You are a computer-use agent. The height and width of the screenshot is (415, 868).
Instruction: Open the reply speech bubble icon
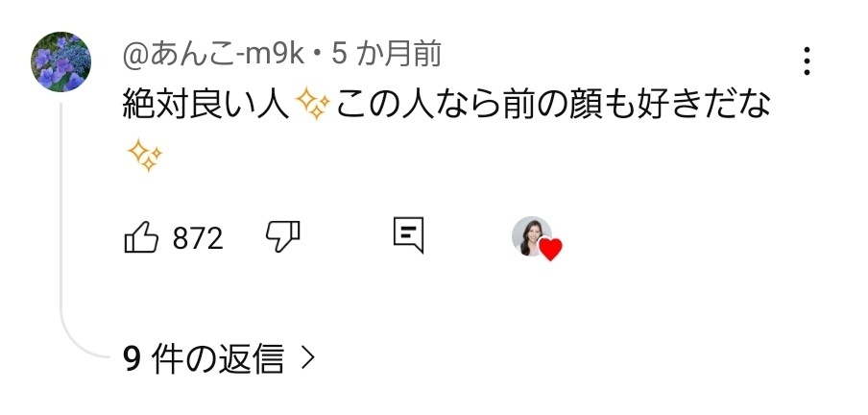408,235
